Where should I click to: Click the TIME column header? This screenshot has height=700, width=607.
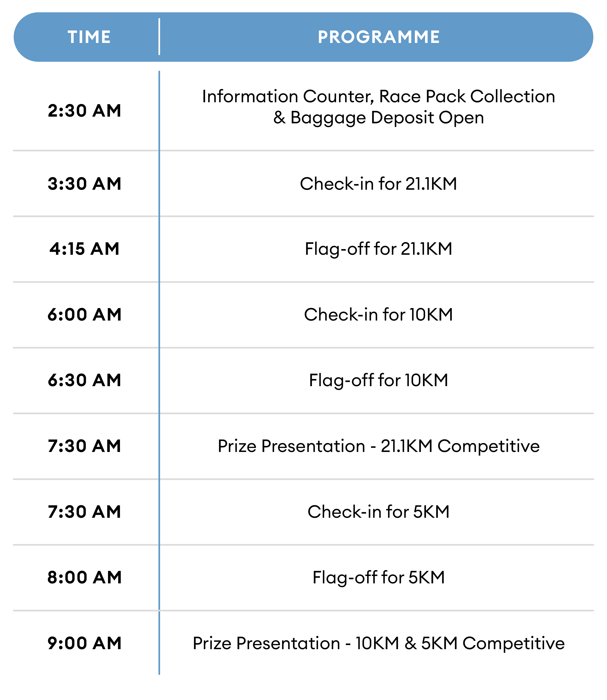click(89, 37)
